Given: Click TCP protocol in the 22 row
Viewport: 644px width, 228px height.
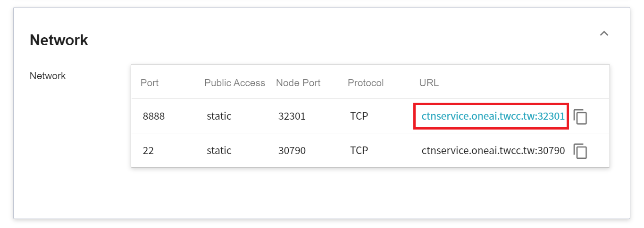Looking at the screenshot, I should tap(359, 151).
